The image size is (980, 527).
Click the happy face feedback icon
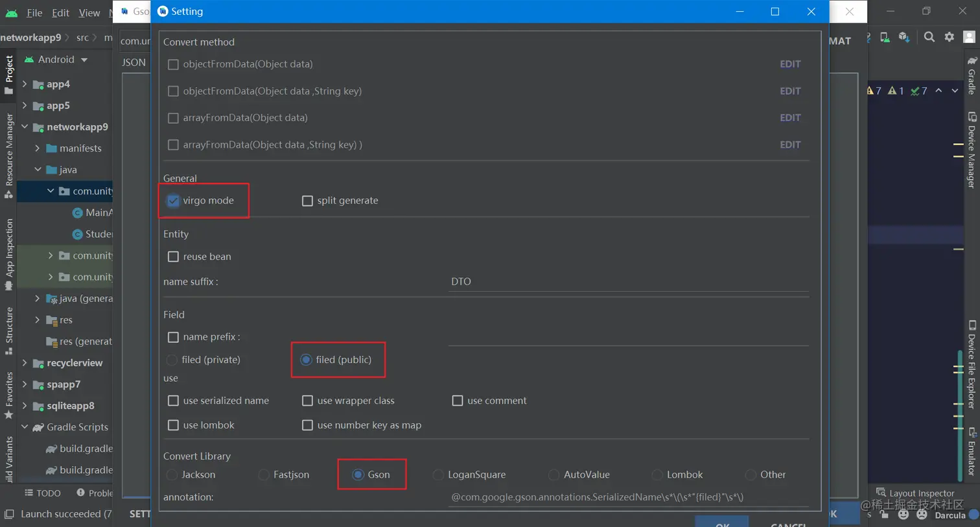point(904,515)
